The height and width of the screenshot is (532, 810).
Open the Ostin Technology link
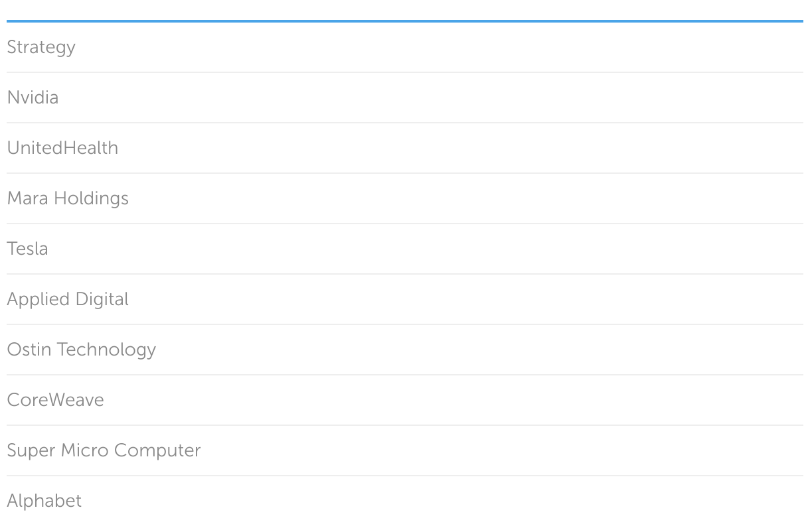[81, 350]
